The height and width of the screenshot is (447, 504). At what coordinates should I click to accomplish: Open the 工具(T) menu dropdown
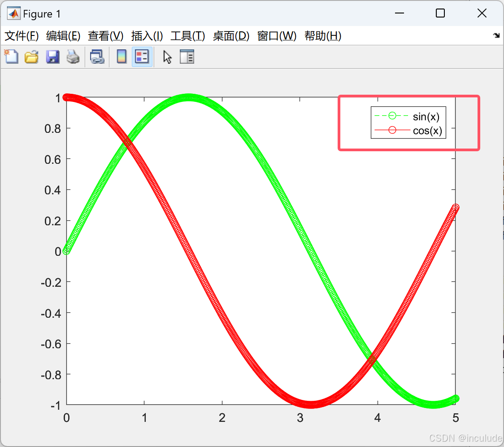187,36
